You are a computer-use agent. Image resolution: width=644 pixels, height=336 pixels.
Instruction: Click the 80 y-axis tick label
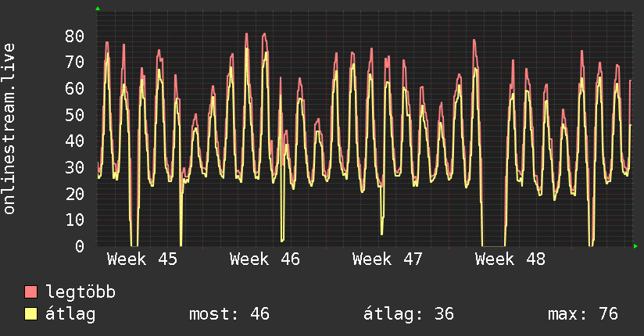tap(75, 36)
